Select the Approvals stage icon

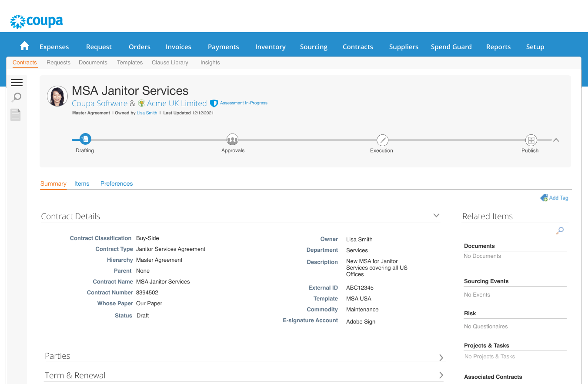tap(233, 140)
